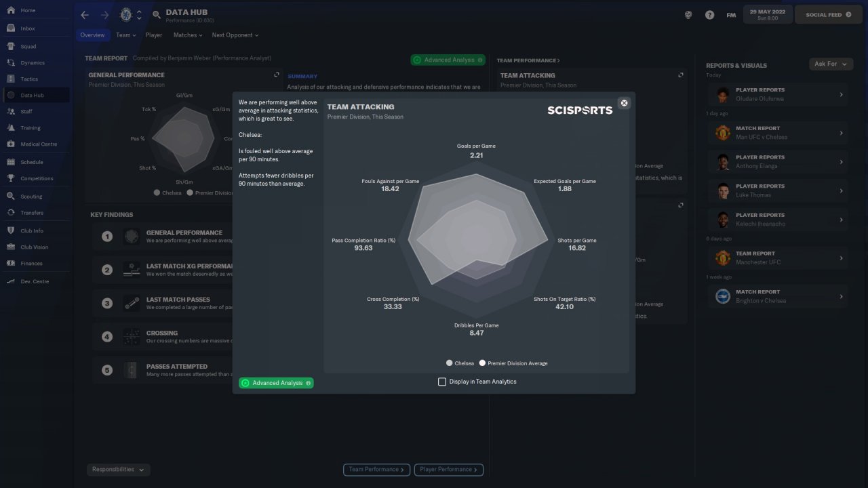Open the Last Match Passes key finding
This screenshot has width=868, height=488.
163,303
